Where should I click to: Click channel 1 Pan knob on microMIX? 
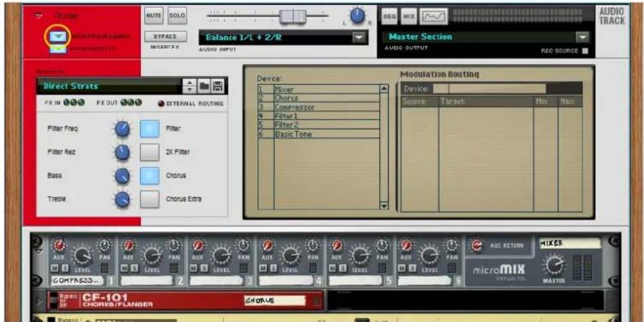[x=104, y=245]
